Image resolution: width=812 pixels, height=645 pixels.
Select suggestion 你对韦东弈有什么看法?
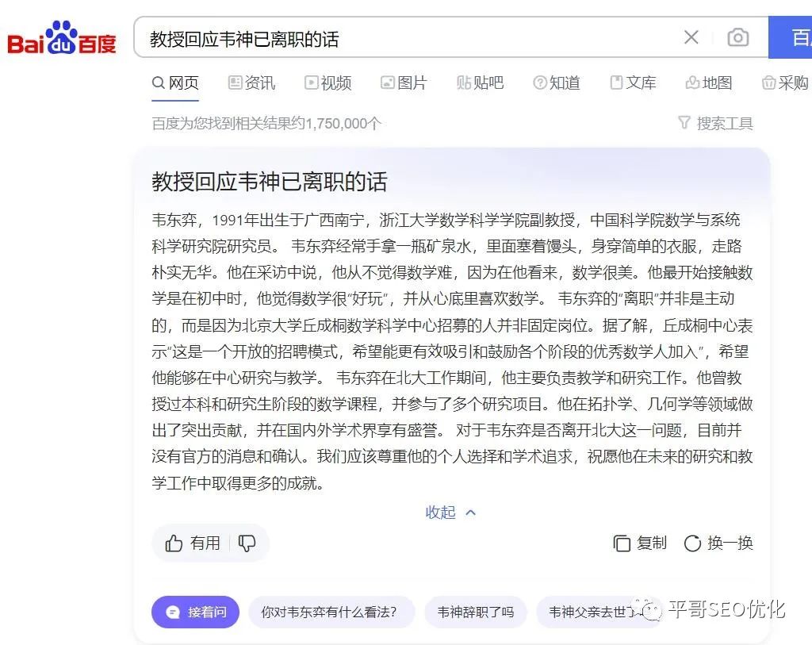click(331, 612)
